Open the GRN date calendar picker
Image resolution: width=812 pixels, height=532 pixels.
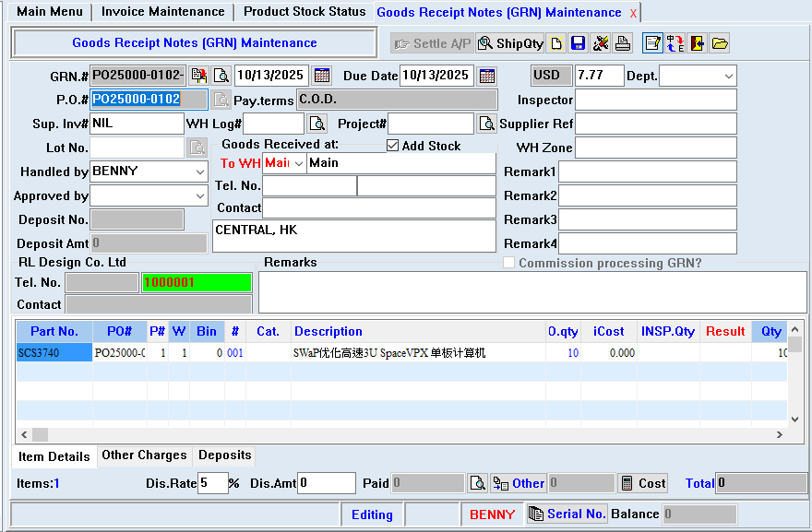[322, 76]
